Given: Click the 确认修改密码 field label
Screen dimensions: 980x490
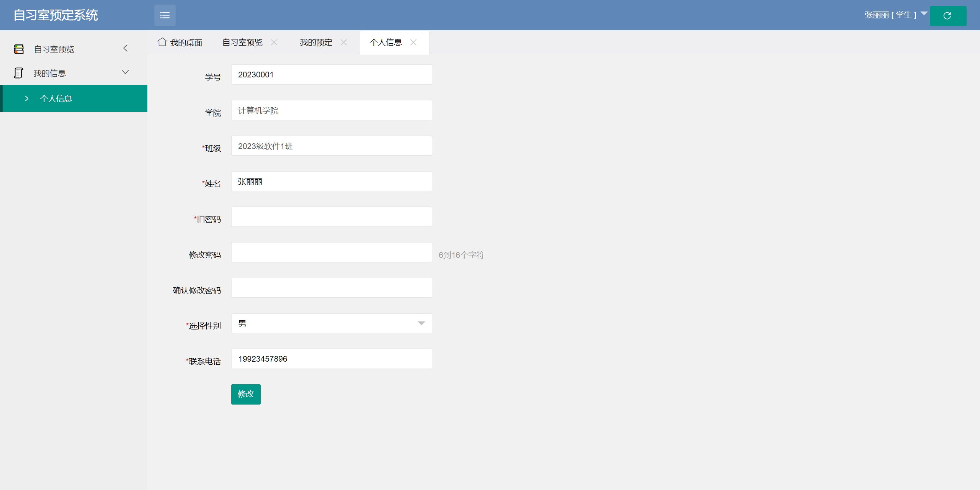Looking at the screenshot, I should coord(197,290).
